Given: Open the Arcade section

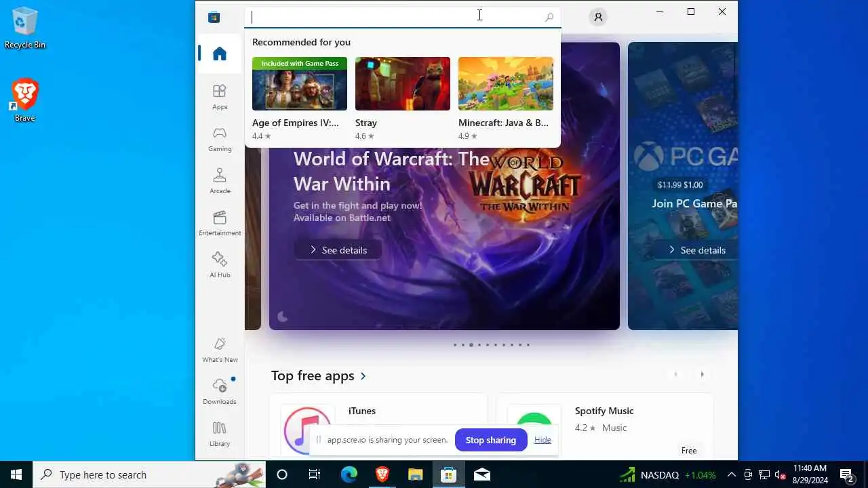Looking at the screenshot, I should tap(220, 181).
